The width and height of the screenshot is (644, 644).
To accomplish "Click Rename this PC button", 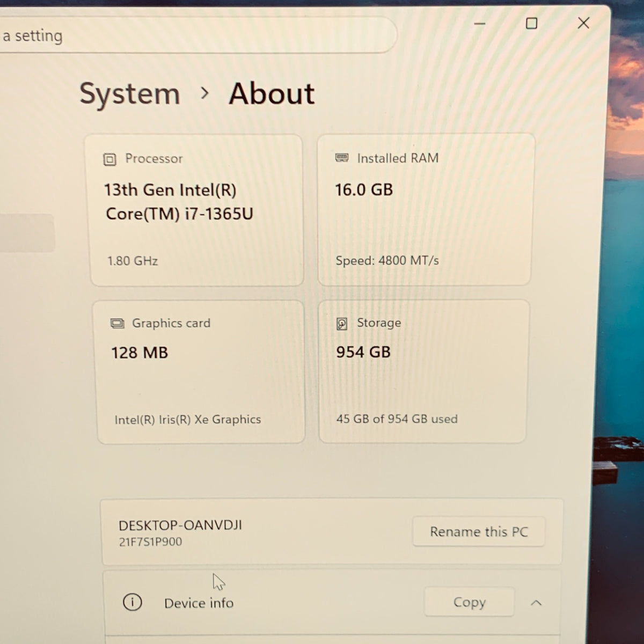I will pos(479,531).
